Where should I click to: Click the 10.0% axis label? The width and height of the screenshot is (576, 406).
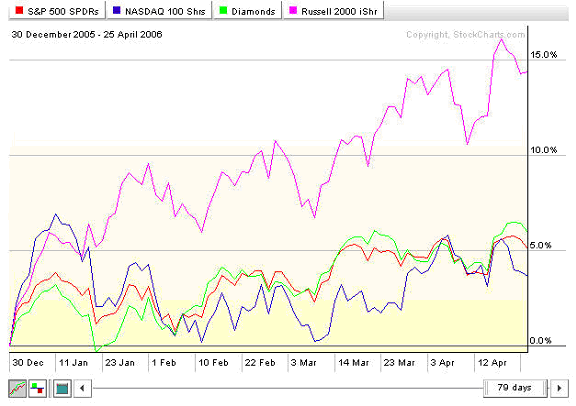tap(544, 150)
